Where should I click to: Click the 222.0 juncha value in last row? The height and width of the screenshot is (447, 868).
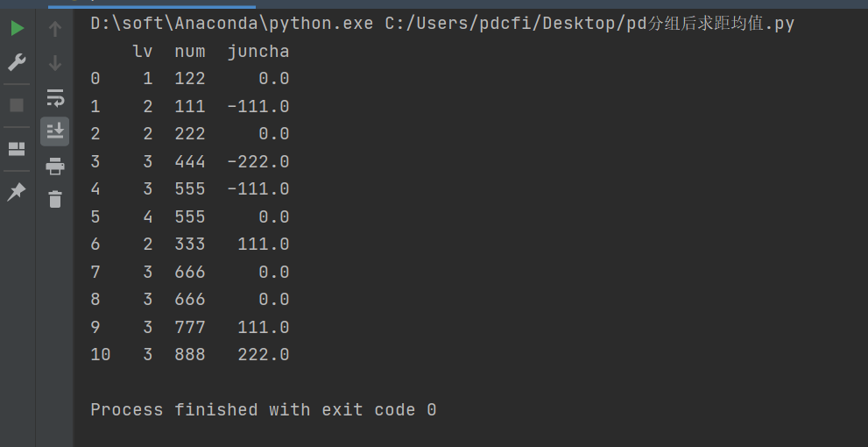pos(263,354)
